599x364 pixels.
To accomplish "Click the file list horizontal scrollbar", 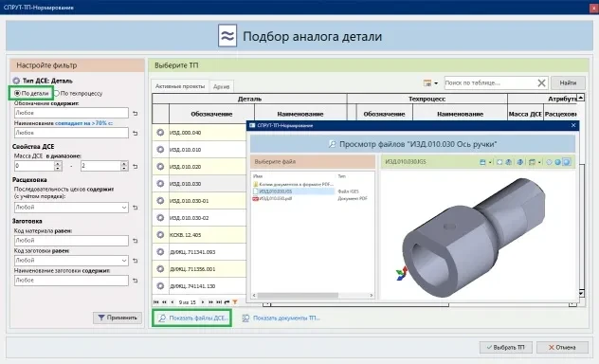I will 313,295.
